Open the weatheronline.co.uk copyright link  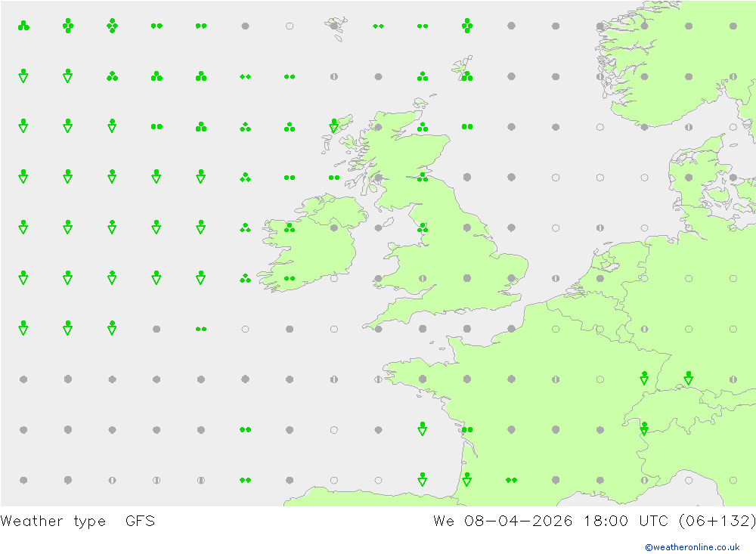tap(692, 547)
